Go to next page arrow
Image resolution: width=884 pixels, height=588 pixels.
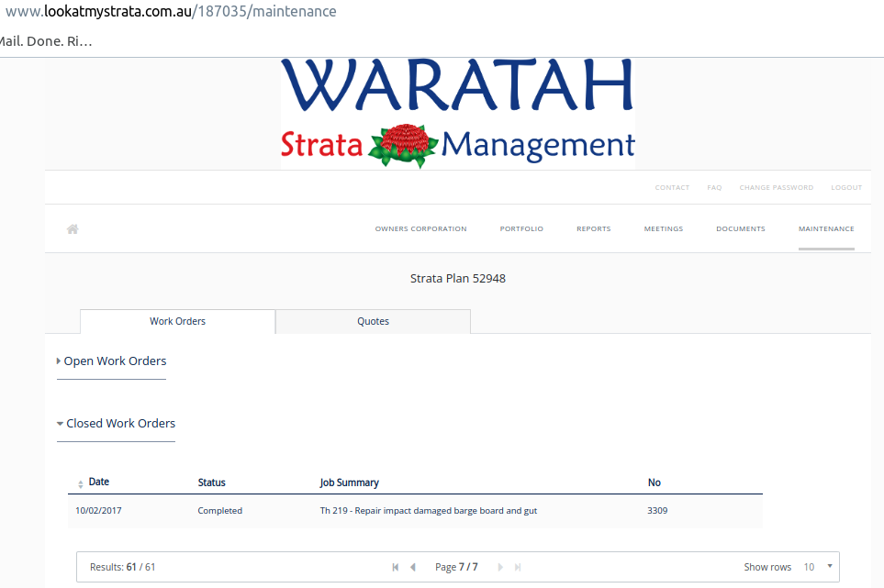pyautogui.click(x=500, y=567)
